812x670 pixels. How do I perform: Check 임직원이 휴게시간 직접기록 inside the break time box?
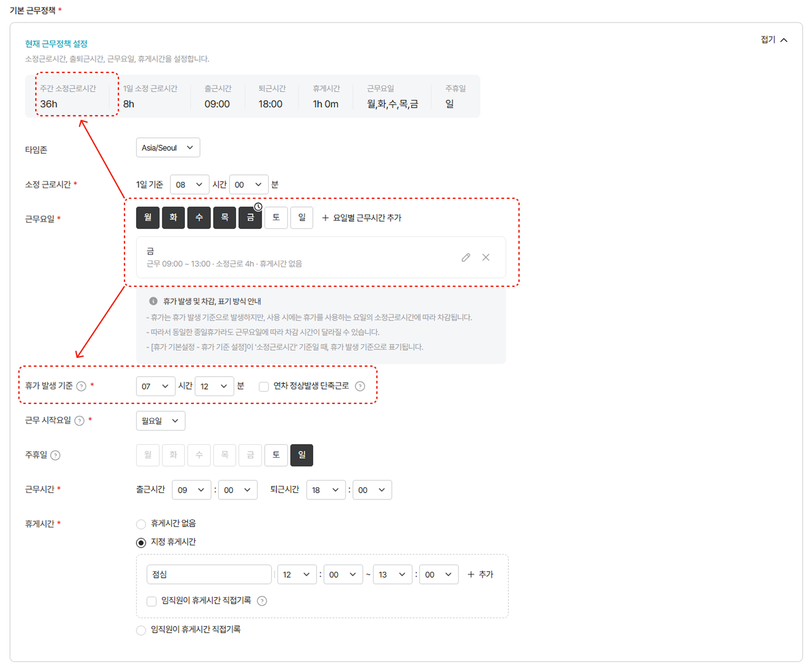pyautogui.click(x=151, y=601)
